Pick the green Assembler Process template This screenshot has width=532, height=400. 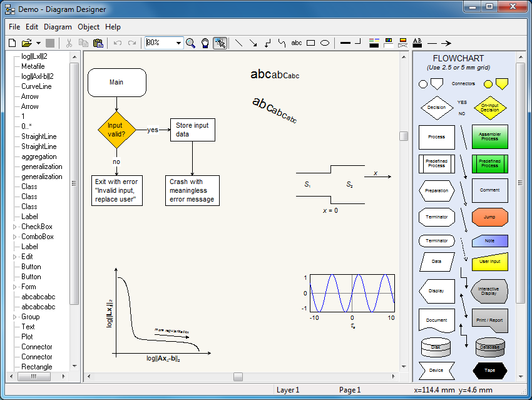pyautogui.click(x=489, y=136)
